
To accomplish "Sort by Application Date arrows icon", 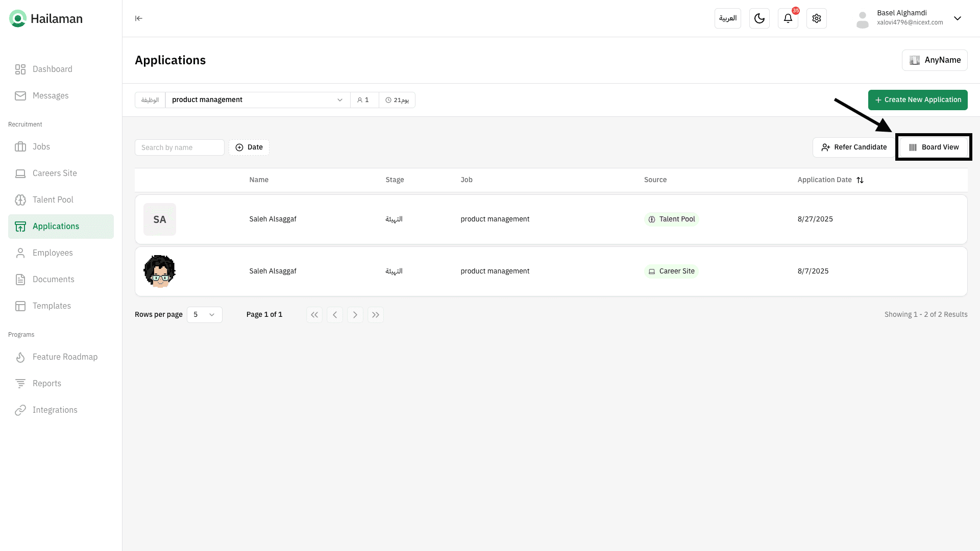I will (x=860, y=180).
